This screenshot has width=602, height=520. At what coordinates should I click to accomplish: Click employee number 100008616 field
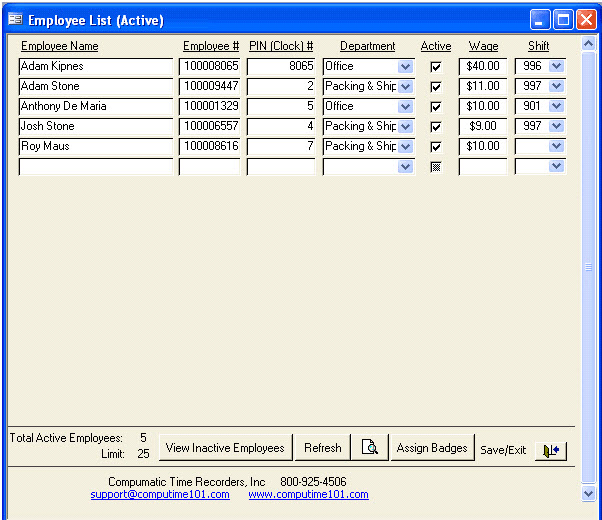pos(210,146)
